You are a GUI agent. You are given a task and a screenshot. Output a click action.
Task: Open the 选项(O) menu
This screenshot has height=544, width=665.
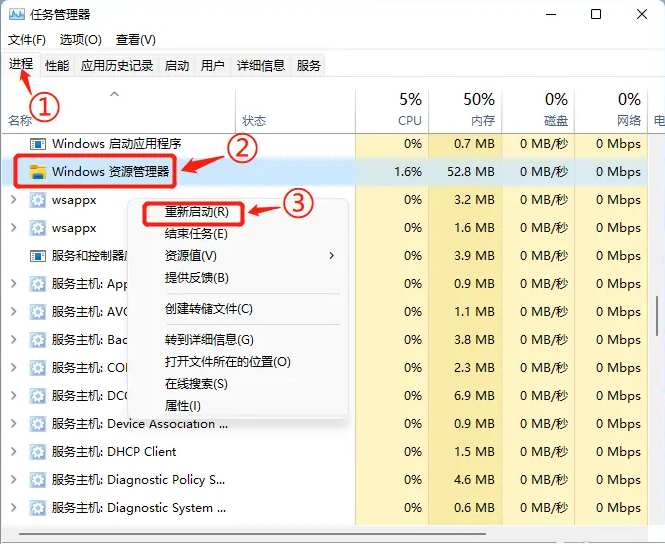point(81,40)
